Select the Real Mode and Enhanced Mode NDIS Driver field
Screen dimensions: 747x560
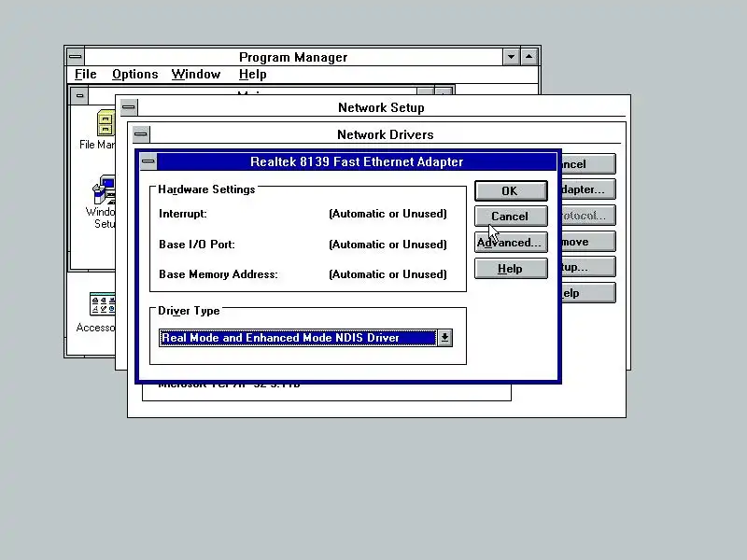[298, 338]
